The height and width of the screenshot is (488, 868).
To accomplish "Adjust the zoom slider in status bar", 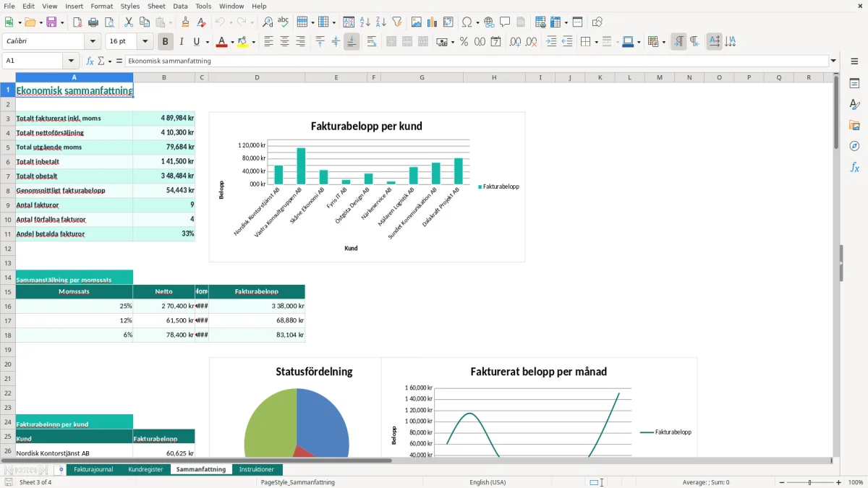I will (x=809, y=482).
